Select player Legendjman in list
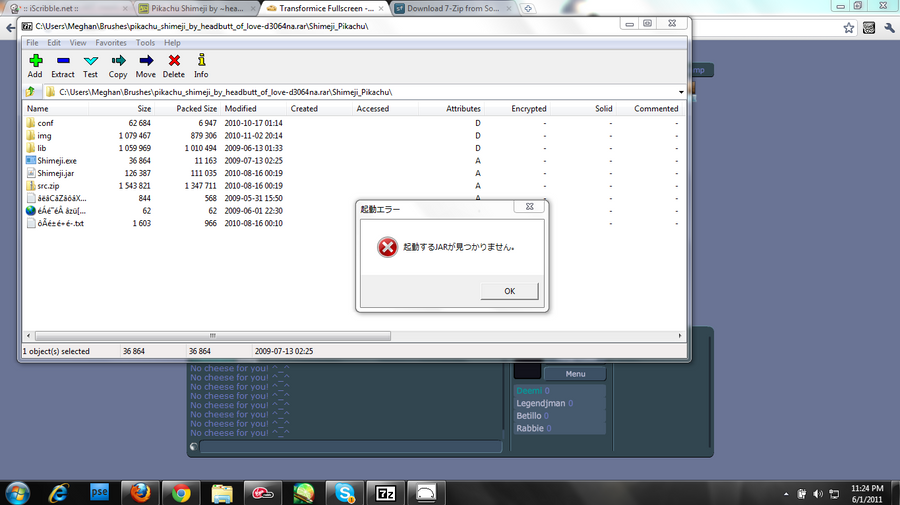This screenshot has width=900, height=505. click(560, 403)
